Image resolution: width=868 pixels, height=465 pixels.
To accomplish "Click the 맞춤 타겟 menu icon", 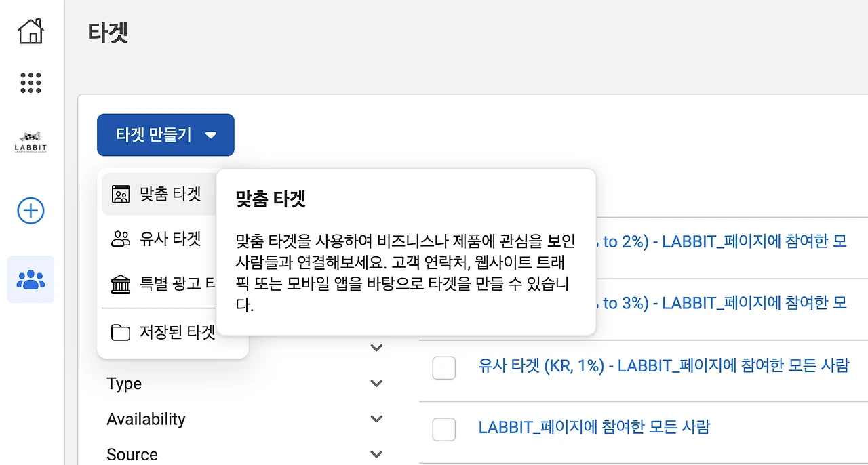I will tap(121, 195).
